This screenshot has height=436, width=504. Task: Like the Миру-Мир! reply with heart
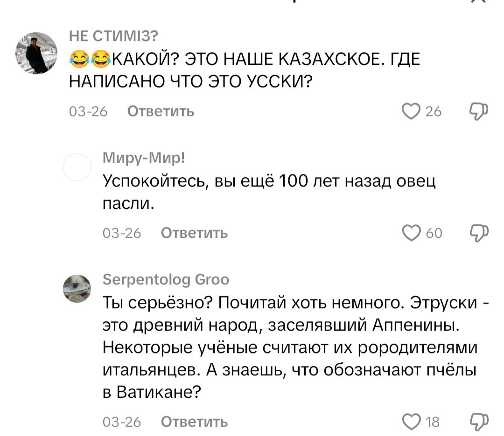pos(412,232)
